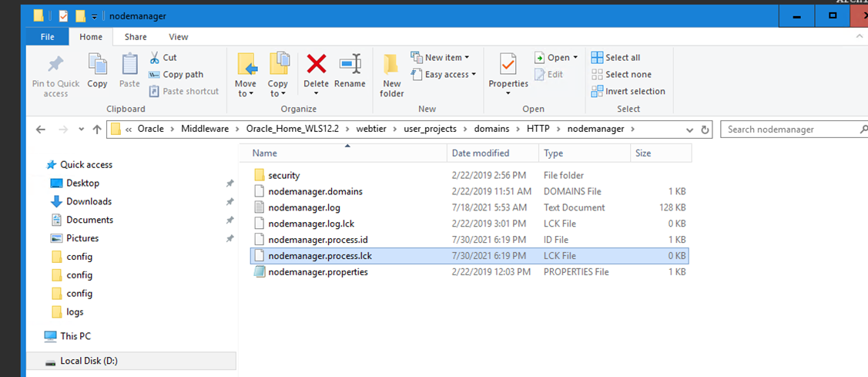Select the security folder icon
The image size is (868, 377).
tap(260, 175)
